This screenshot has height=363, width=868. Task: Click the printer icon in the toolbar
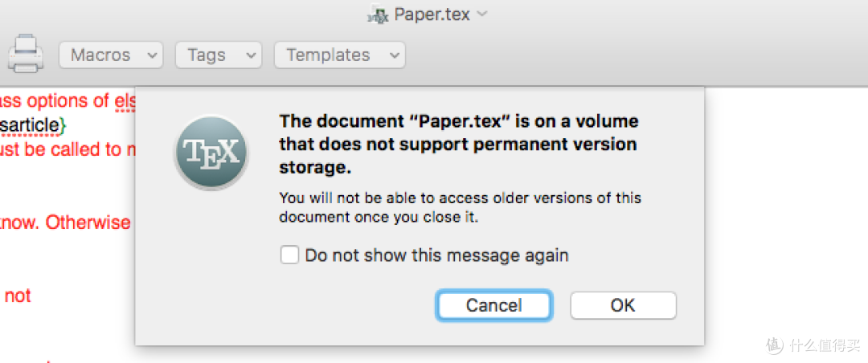click(x=26, y=54)
